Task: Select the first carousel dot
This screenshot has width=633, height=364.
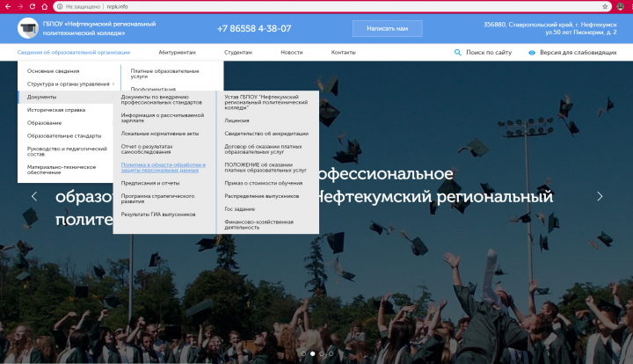Action: click(303, 353)
